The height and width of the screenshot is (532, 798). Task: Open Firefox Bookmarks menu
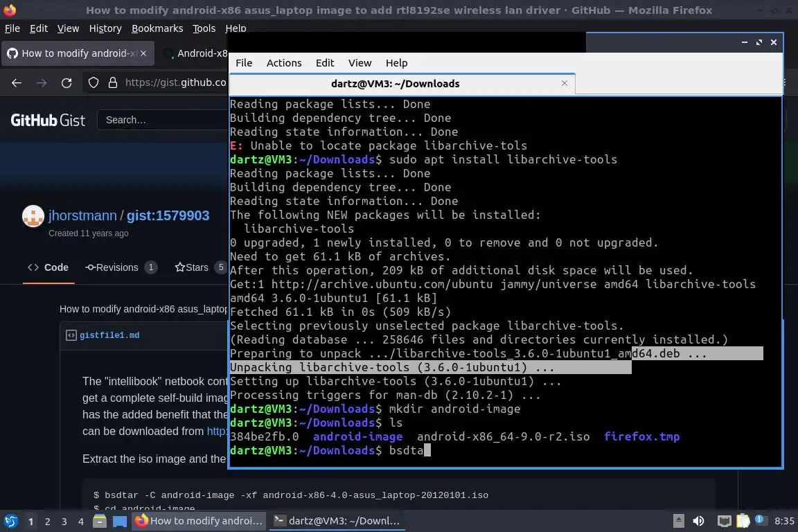pos(157,28)
